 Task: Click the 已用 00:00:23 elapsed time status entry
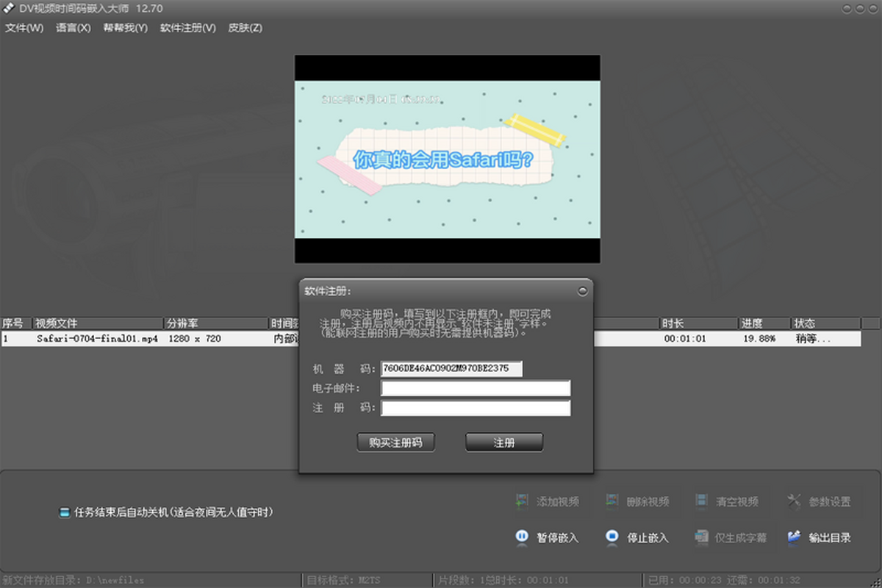(x=685, y=580)
